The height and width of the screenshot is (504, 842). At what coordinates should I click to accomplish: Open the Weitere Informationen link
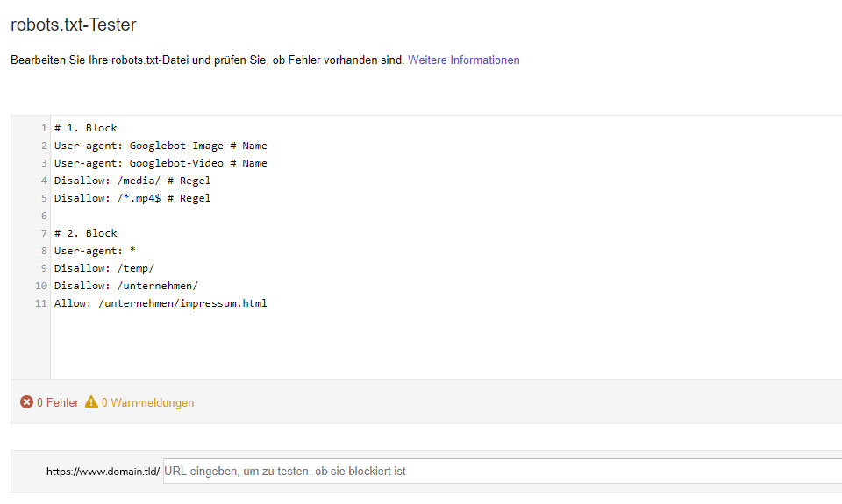(463, 60)
